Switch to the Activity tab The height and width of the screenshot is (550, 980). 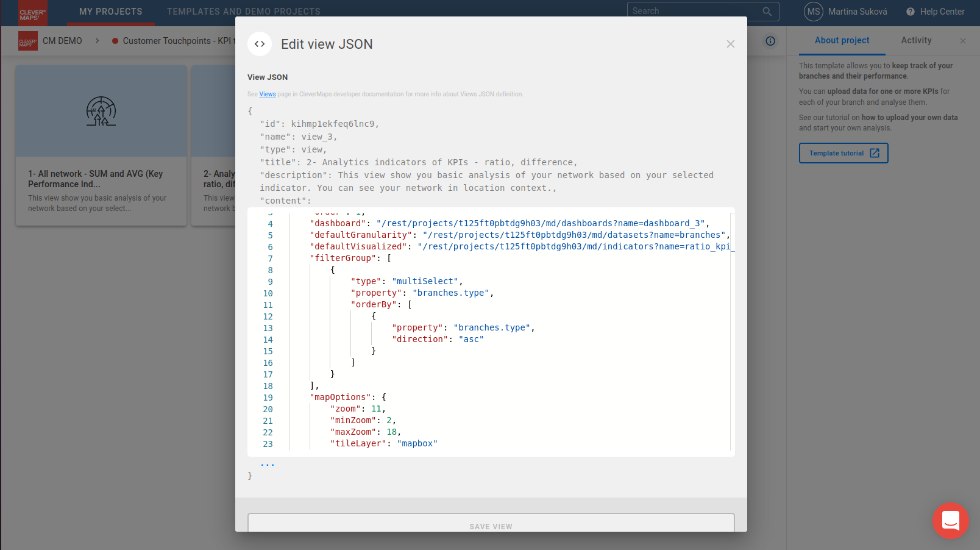[916, 40]
